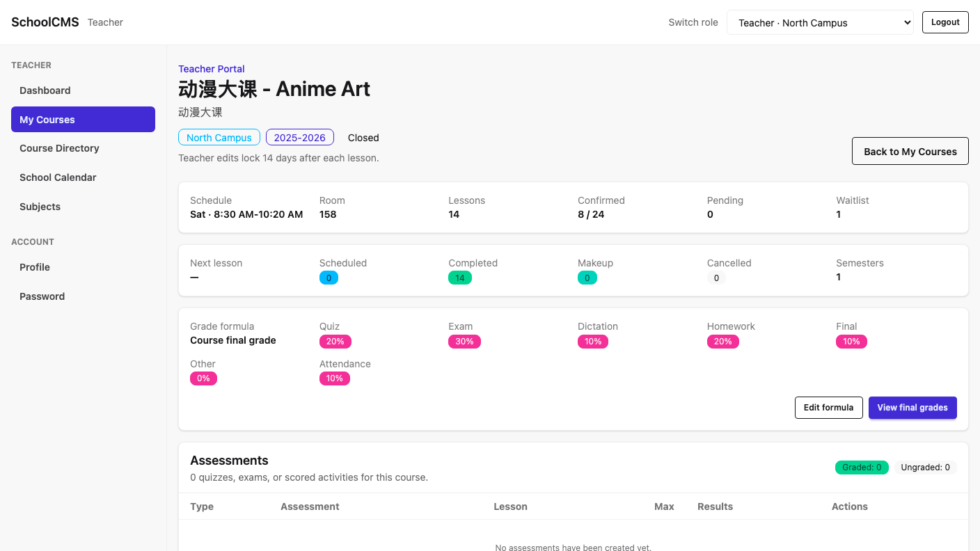This screenshot has height=551, width=980.
Task: Click the Course final grade label
Action: [233, 340]
